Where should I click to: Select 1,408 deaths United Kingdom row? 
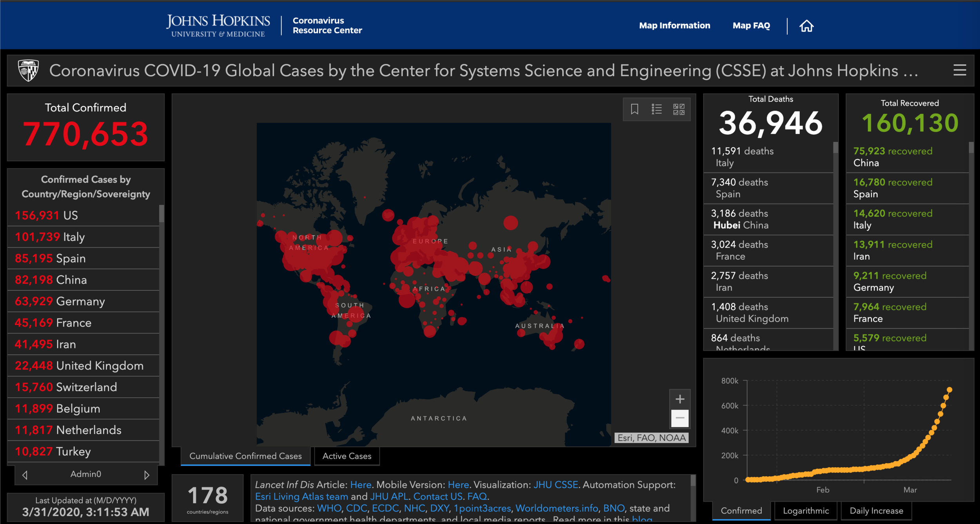[768, 313]
